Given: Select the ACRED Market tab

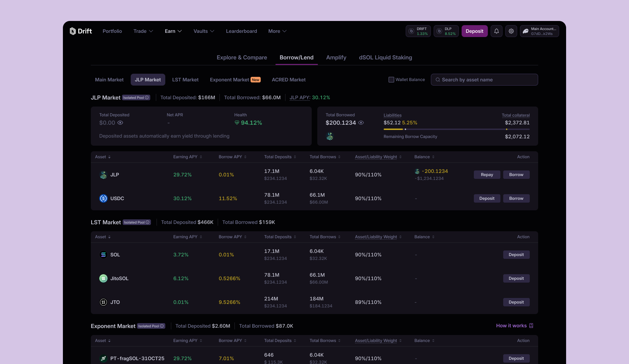Looking at the screenshot, I should 289,80.
